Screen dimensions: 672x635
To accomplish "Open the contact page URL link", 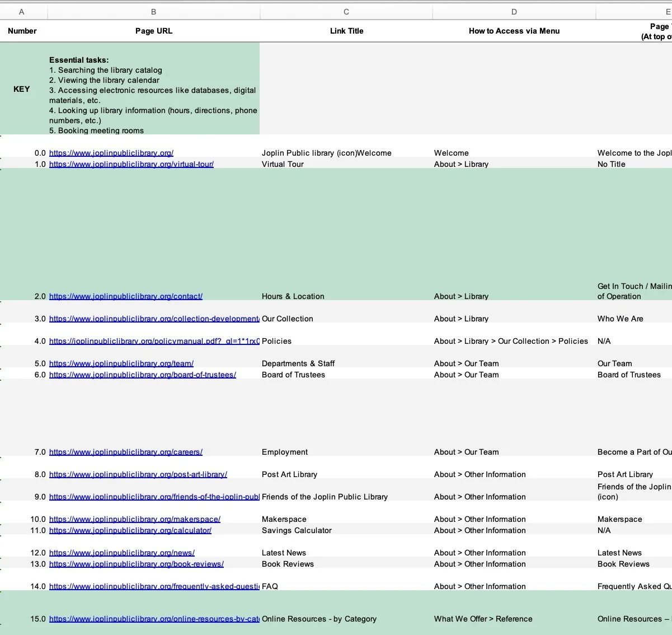I will (126, 296).
